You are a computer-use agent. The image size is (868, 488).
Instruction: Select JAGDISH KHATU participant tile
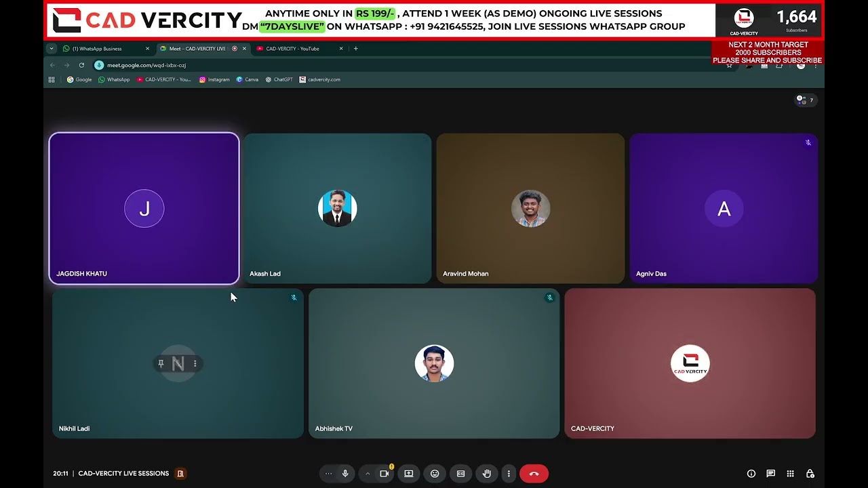click(x=144, y=208)
